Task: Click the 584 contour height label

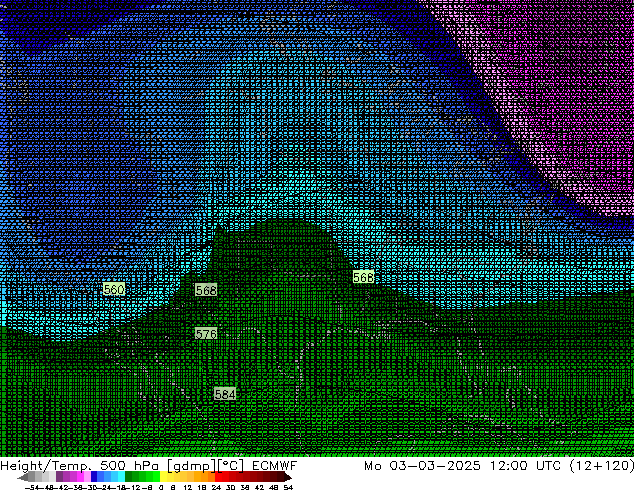Action: pos(225,394)
